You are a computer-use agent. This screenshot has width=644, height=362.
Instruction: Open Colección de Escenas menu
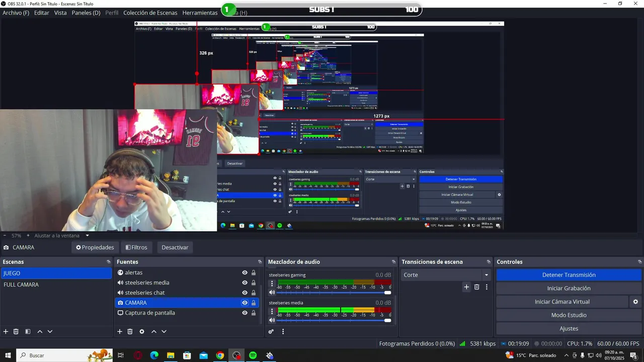coord(150,13)
